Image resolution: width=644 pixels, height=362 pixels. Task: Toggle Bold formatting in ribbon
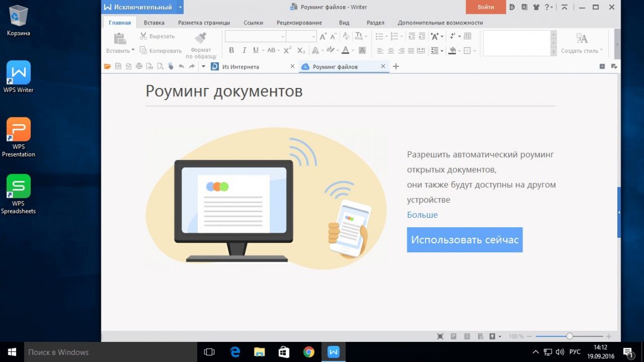[x=232, y=50]
